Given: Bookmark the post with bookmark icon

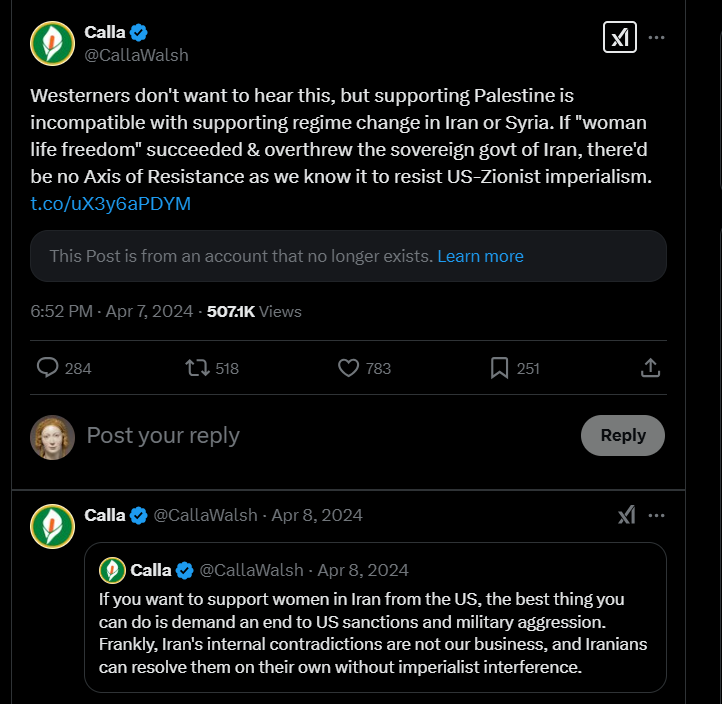Looking at the screenshot, I should click(500, 368).
